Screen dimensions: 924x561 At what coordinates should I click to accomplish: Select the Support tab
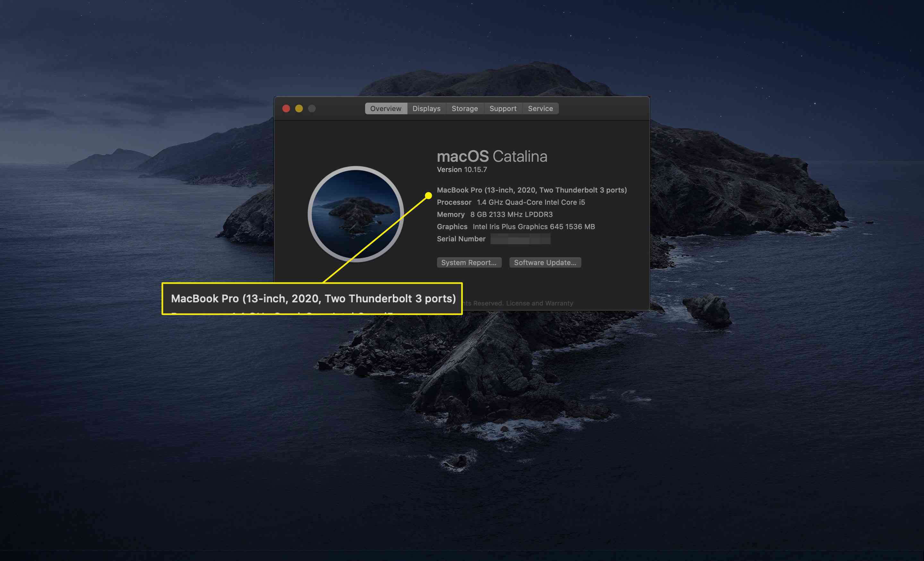pos(503,108)
